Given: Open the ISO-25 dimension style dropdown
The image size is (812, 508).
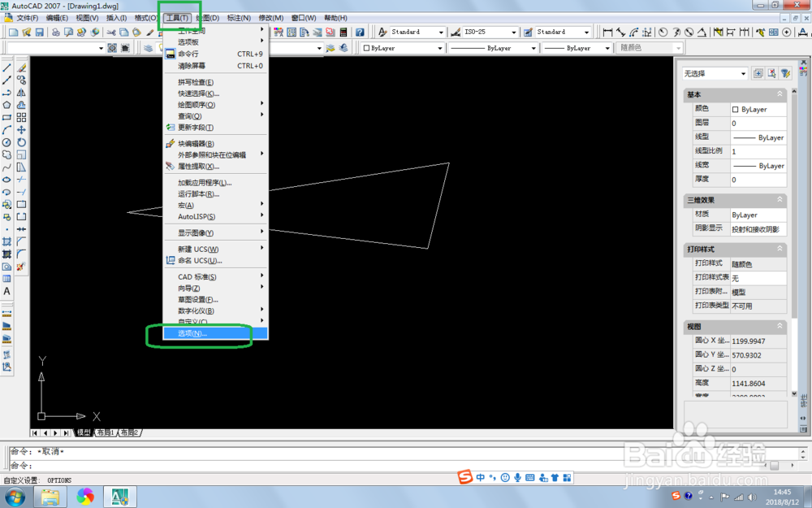Looking at the screenshot, I should [x=490, y=33].
